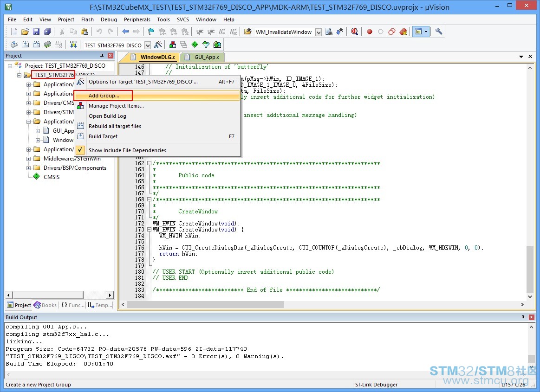This screenshot has width=540, height=392.
Task: Insert a breakpoint with red dot
Action: coord(370,32)
